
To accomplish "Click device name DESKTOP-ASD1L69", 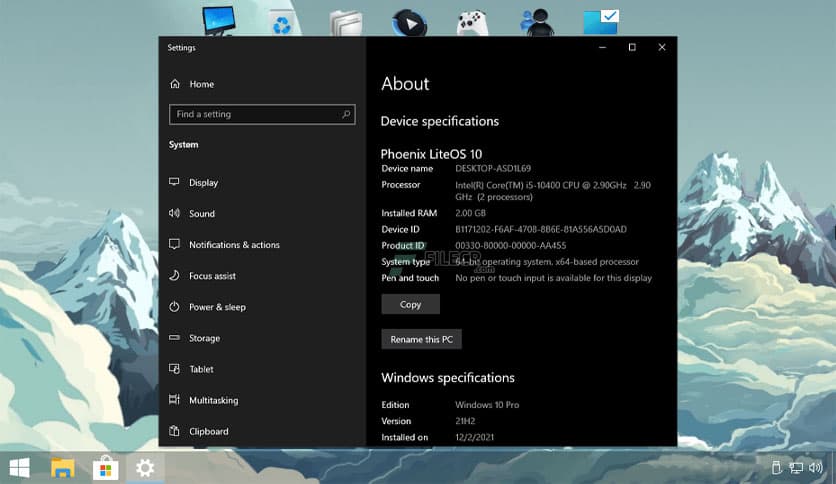I will click(493, 168).
